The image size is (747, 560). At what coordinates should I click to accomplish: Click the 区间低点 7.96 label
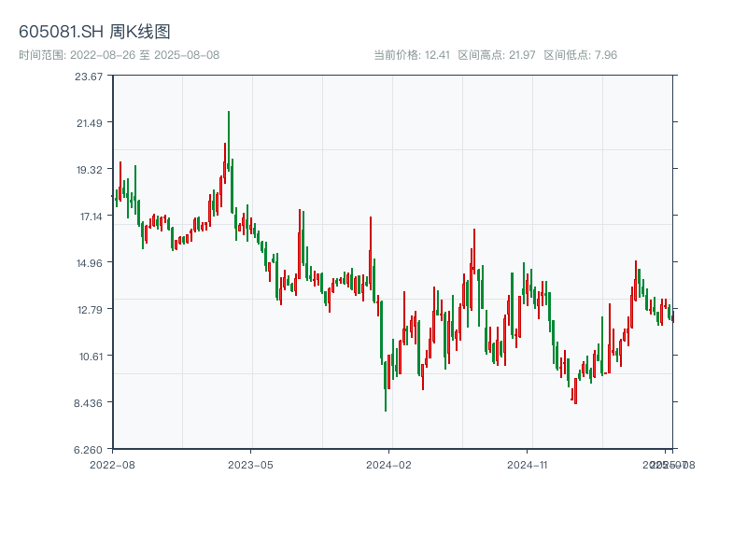click(580, 55)
